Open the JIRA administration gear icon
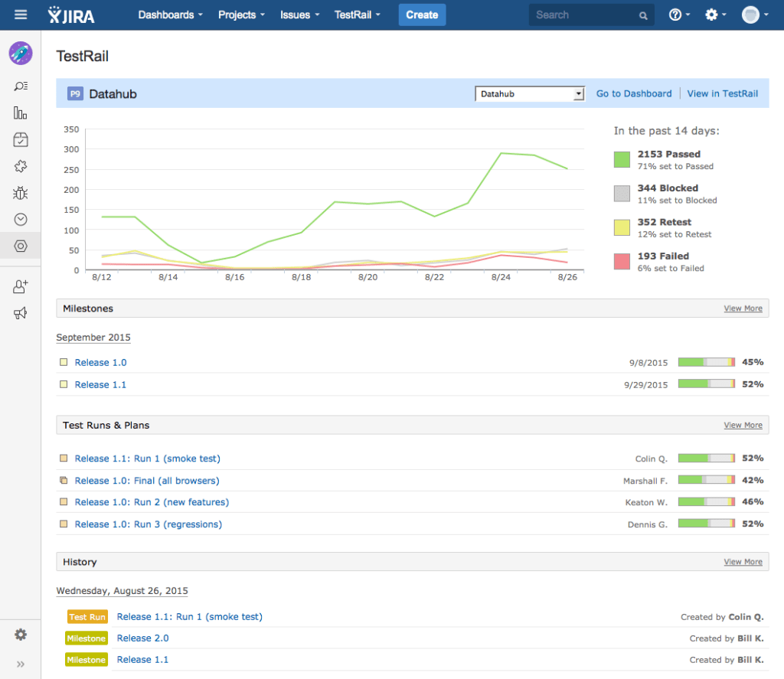This screenshot has width=784, height=679. [x=710, y=14]
